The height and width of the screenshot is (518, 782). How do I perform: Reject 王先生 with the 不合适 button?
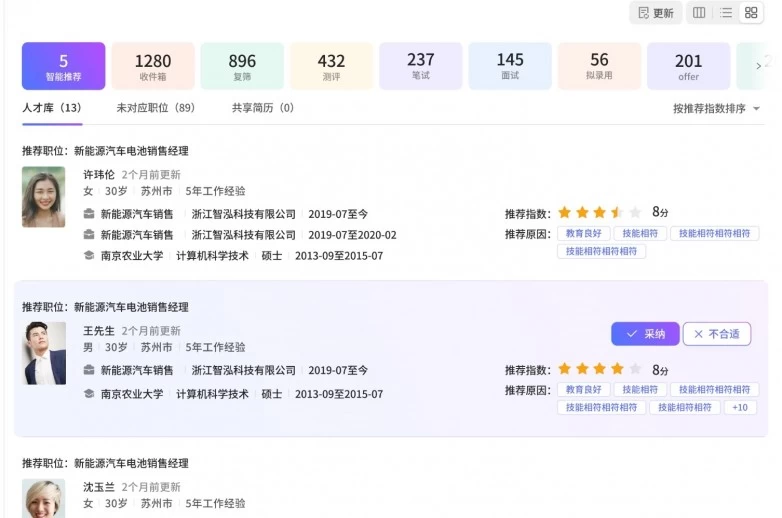pos(716,334)
